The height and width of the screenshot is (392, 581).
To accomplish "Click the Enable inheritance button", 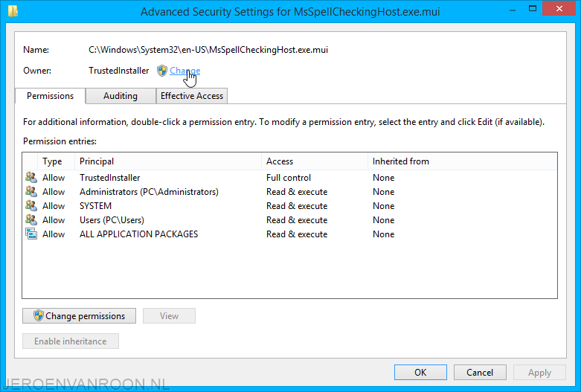I will 71,341.
